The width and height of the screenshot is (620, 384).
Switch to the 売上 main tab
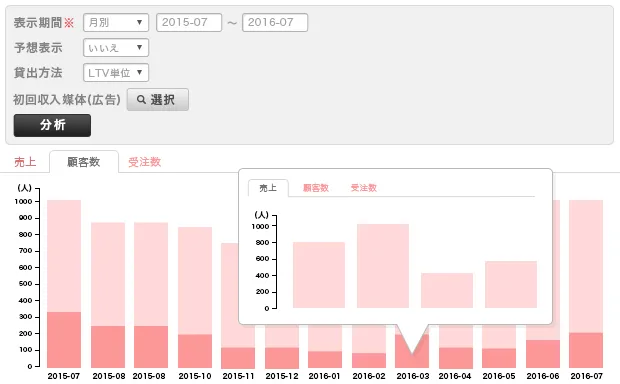pos(25,162)
